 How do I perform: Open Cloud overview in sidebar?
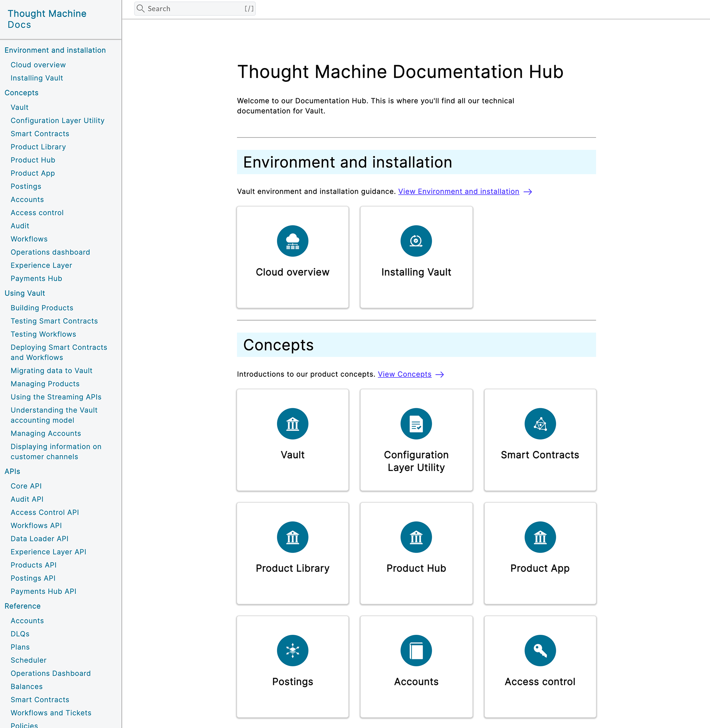(x=38, y=65)
